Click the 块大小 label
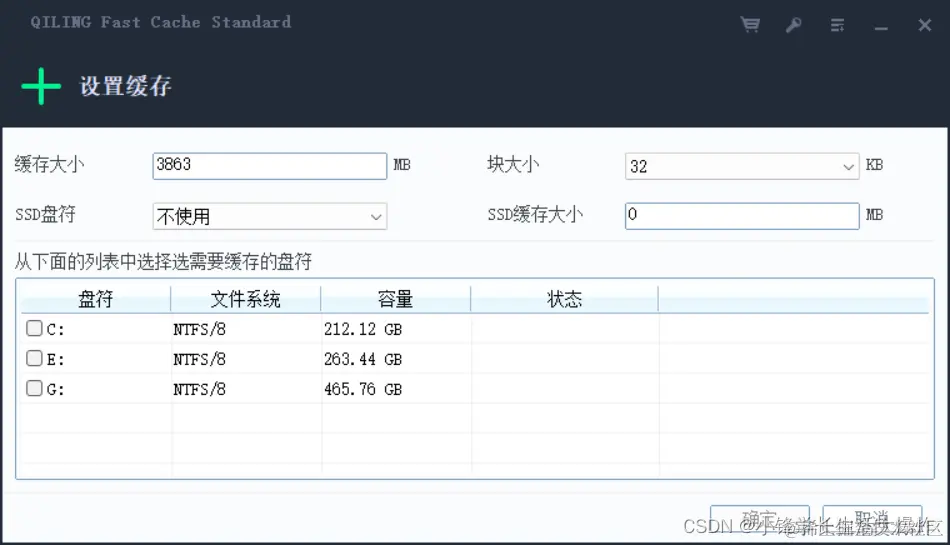Viewport: 950px width, 545px height. (513, 164)
